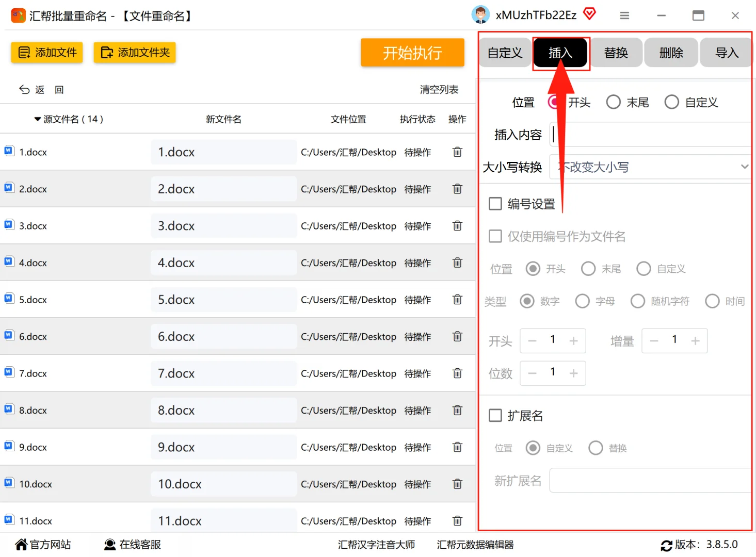Image resolution: width=756 pixels, height=557 pixels.
Task: Delete 3.docx using its trash icon
Action: click(457, 225)
